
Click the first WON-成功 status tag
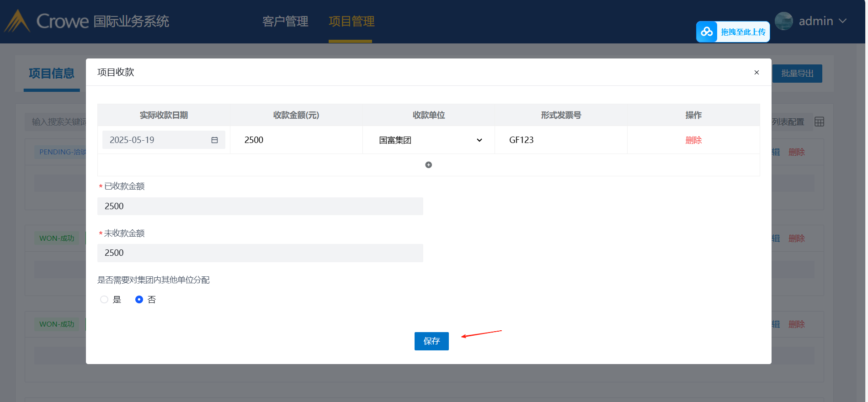(57, 238)
